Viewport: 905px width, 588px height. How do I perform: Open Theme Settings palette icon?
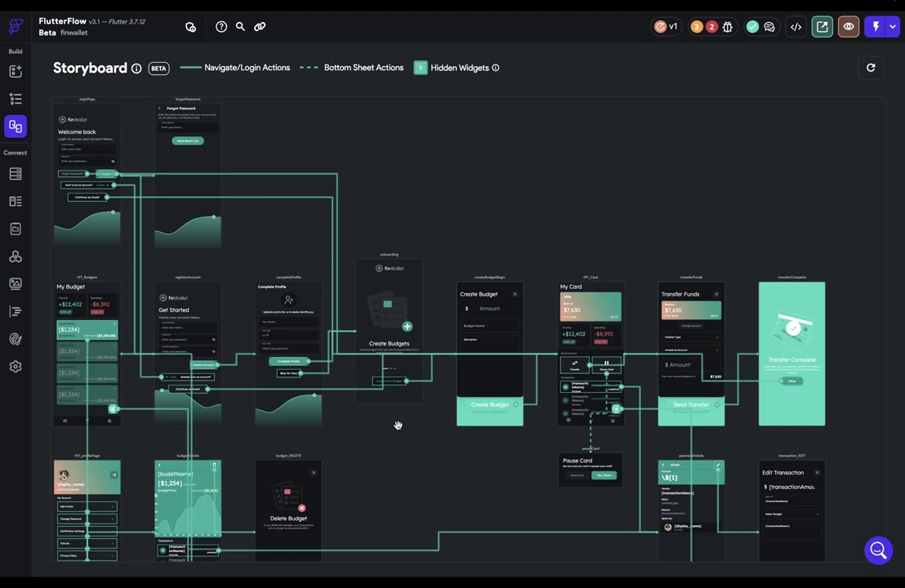click(16, 339)
